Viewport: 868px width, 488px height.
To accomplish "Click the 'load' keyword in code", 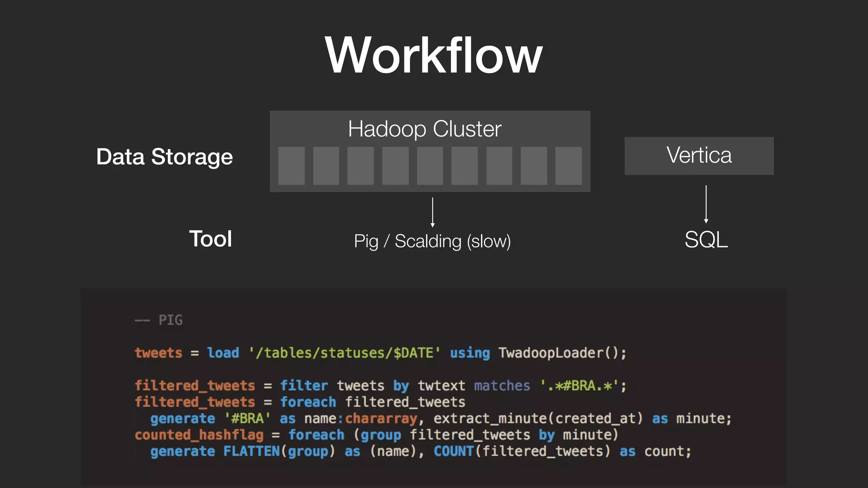I will (223, 353).
